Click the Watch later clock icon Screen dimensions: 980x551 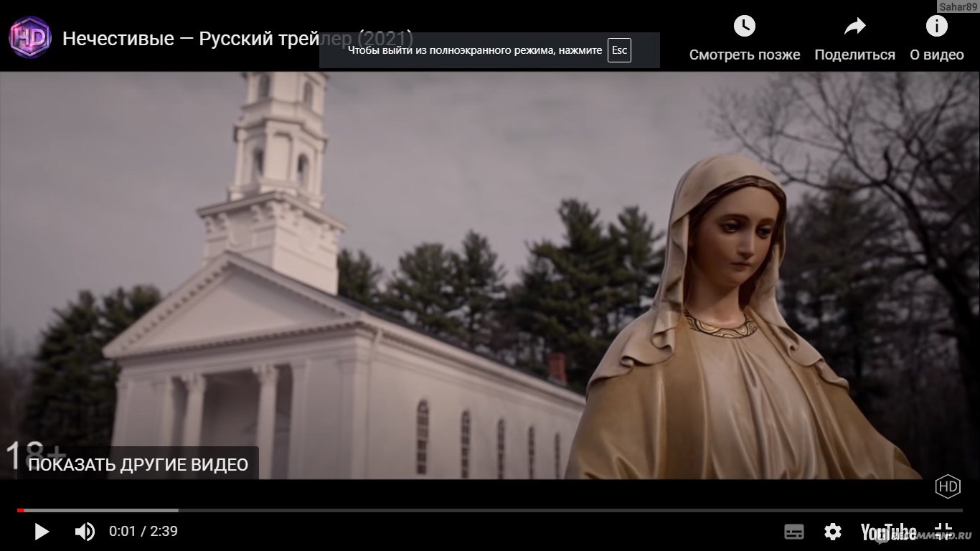pos(745,27)
